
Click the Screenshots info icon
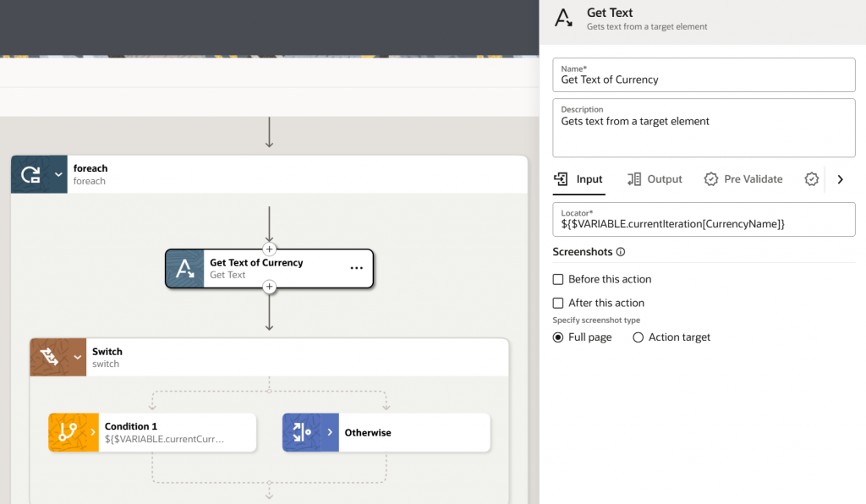coord(621,252)
